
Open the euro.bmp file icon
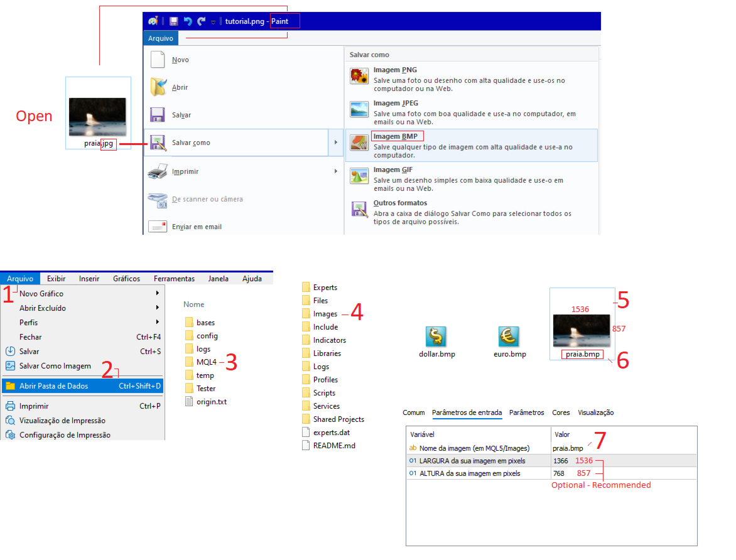pyautogui.click(x=509, y=336)
